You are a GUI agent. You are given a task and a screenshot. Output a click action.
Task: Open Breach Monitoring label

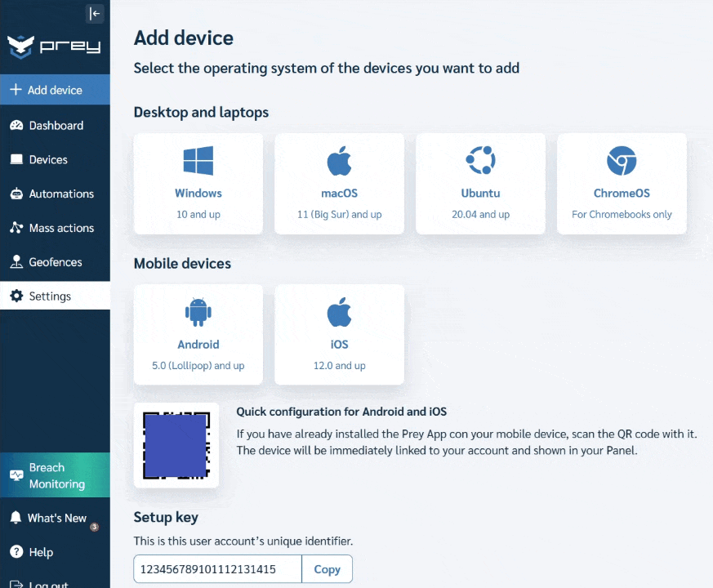pos(57,475)
